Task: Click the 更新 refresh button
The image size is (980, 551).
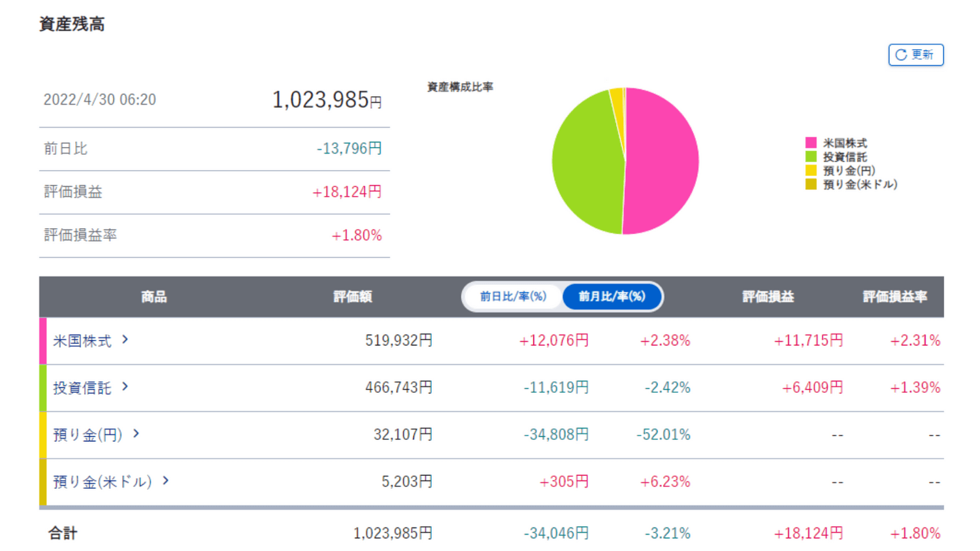Action: point(915,55)
